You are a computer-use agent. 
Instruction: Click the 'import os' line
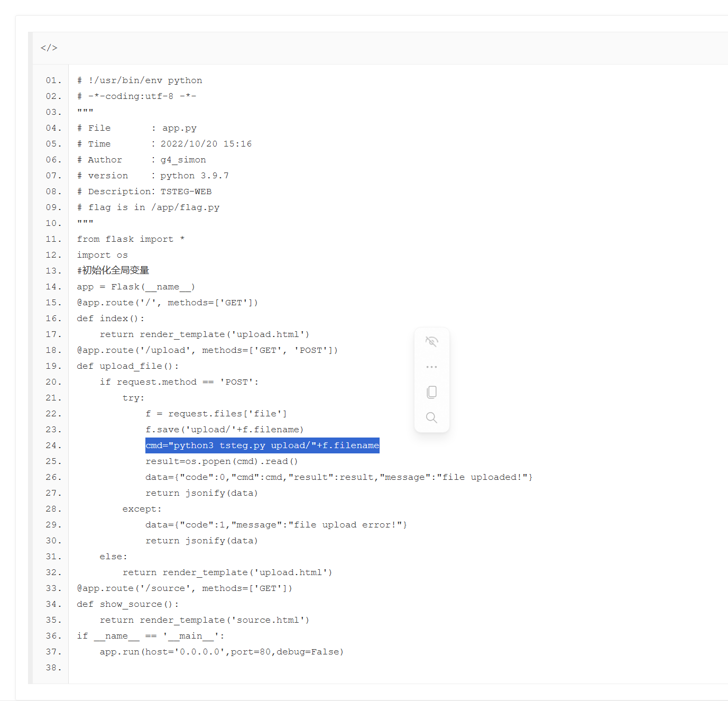[x=102, y=255]
